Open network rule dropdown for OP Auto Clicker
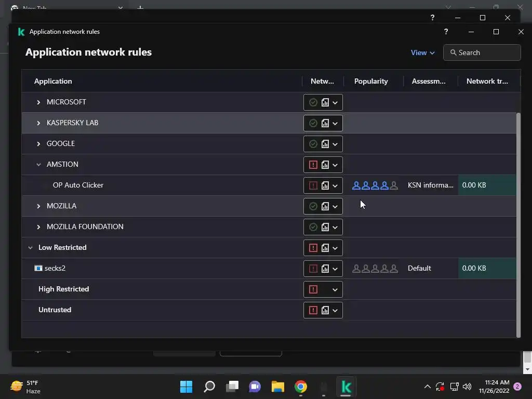This screenshot has height=399, width=532. (x=335, y=185)
